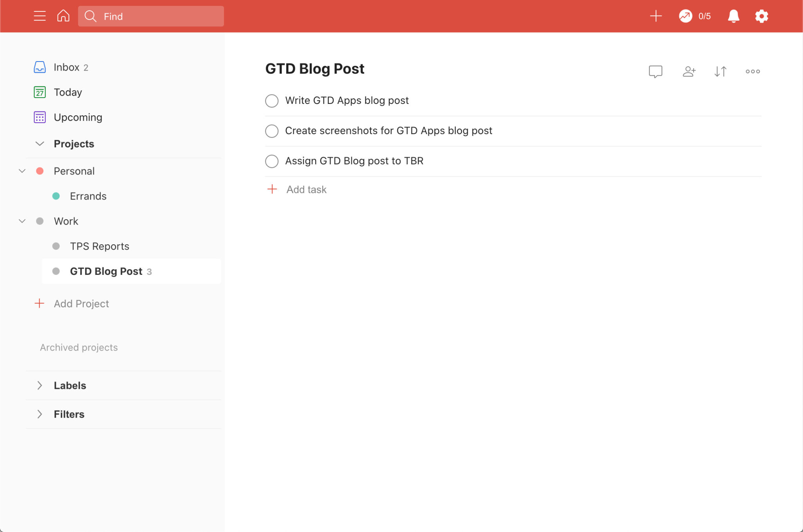Expand the Filters section chevron
The height and width of the screenshot is (532, 803).
[x=40, y=414]
